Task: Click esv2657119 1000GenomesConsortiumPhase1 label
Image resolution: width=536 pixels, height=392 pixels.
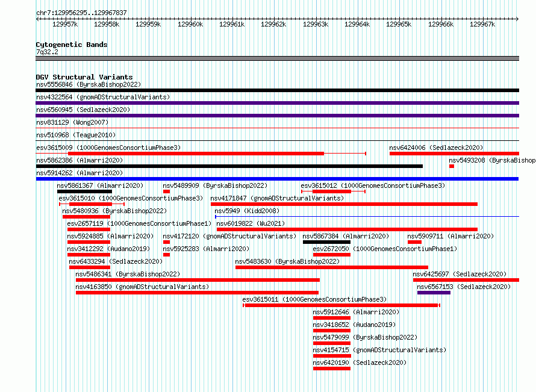Action: coord(140,223)
